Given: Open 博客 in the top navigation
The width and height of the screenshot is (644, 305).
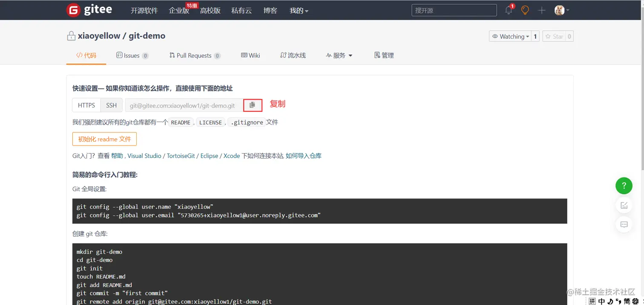Looking at the screenshot, I should coord(270,11).
